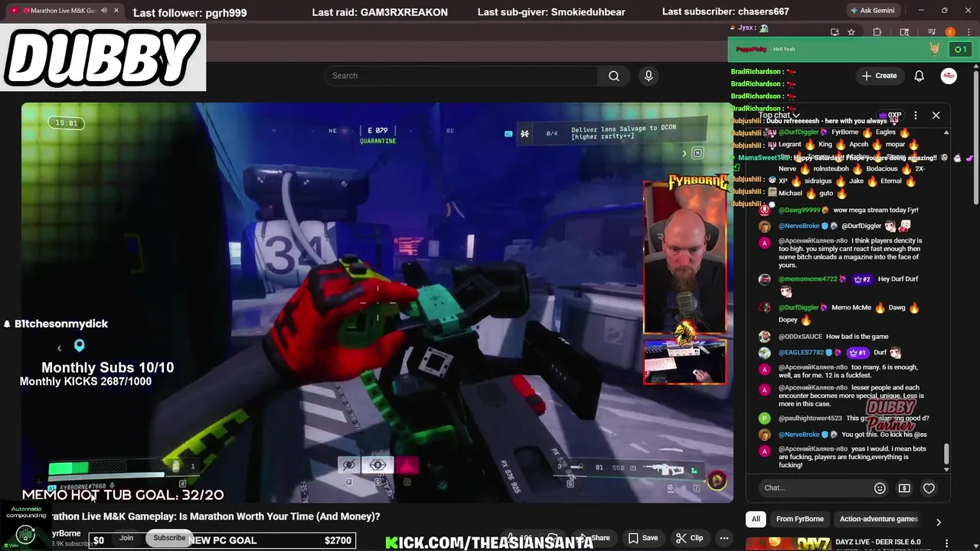
Task: Focus the YouTube Search field
Action: point(461,76)
